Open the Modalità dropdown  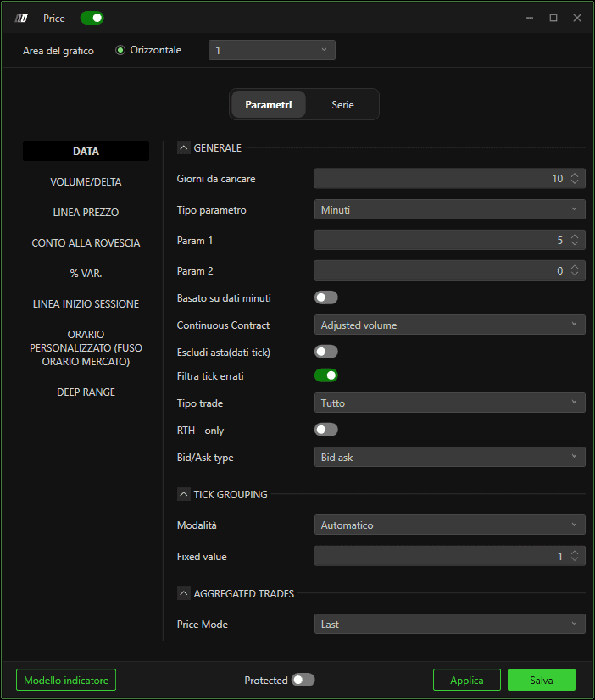(x=449, y=525)
